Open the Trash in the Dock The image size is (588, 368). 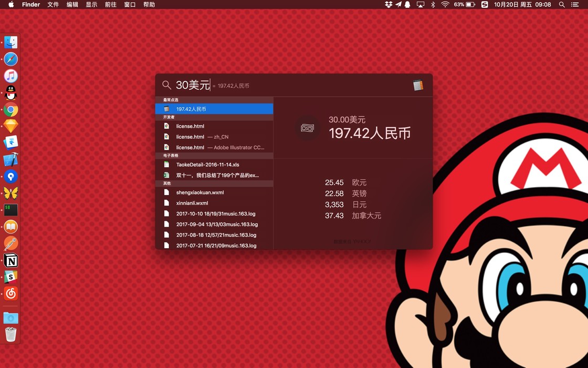(10, 334)
